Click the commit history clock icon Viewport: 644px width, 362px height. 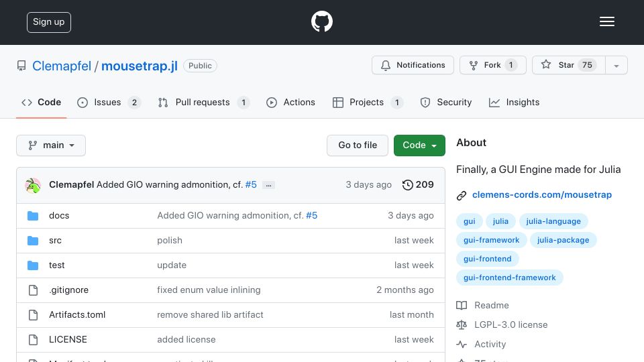(x=407, y=185)
